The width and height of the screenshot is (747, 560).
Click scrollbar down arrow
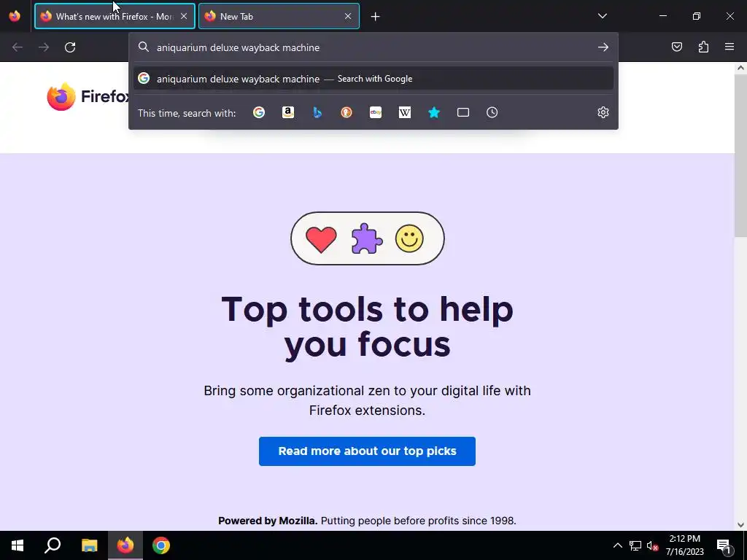pos(740,525)
